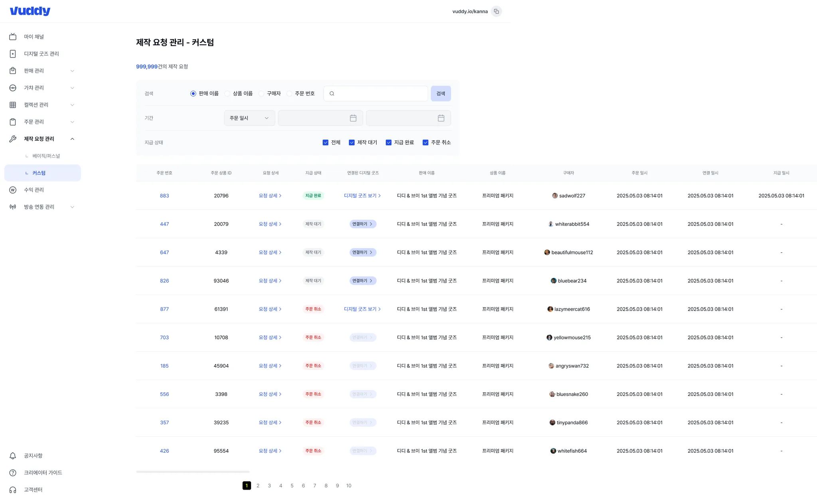
Task: Click 연결하기 for order 447
Action: (x=363, y=224)
